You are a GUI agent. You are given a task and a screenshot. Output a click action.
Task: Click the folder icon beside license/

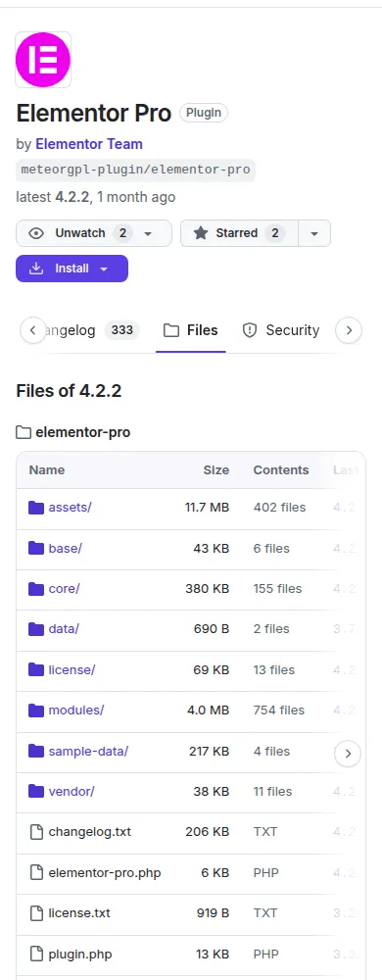[36, 669]
